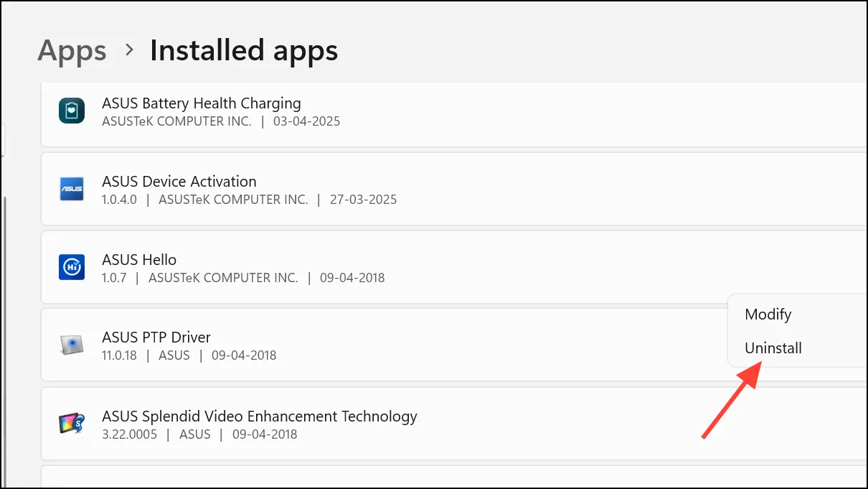Click the ASUS Device Activation app icon

pos(72,190)
